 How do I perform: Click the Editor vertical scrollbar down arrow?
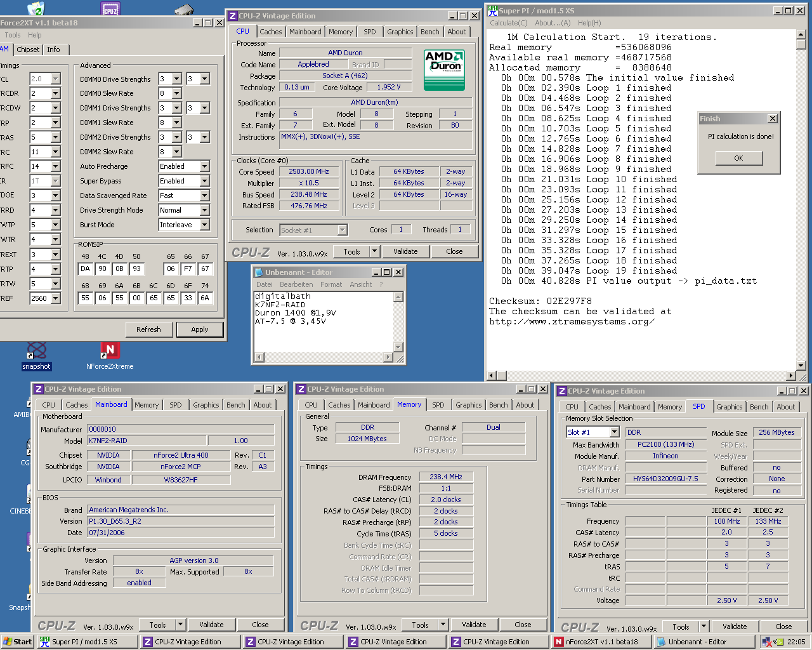pos(398,347)
